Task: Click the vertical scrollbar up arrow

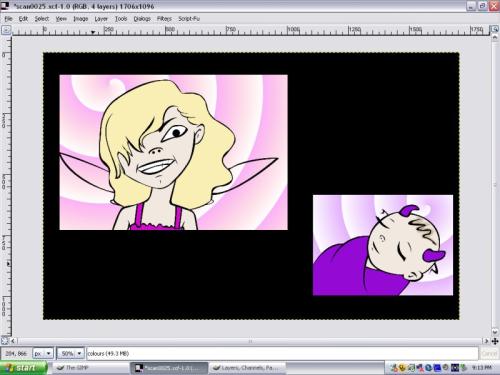Action: [x=495, y=38]
